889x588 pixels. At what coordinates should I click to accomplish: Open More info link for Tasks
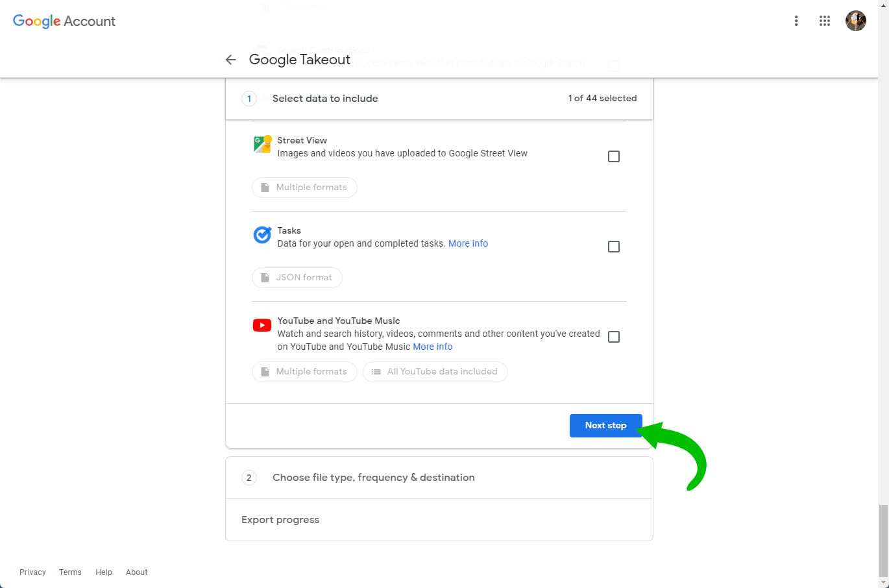click(x=468, y=243)
